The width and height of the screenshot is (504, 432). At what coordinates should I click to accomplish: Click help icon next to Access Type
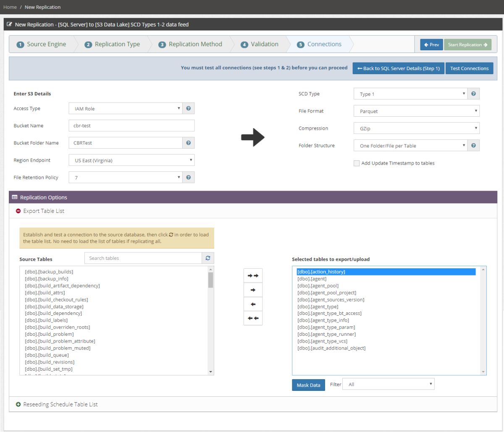tap(189, 108)
